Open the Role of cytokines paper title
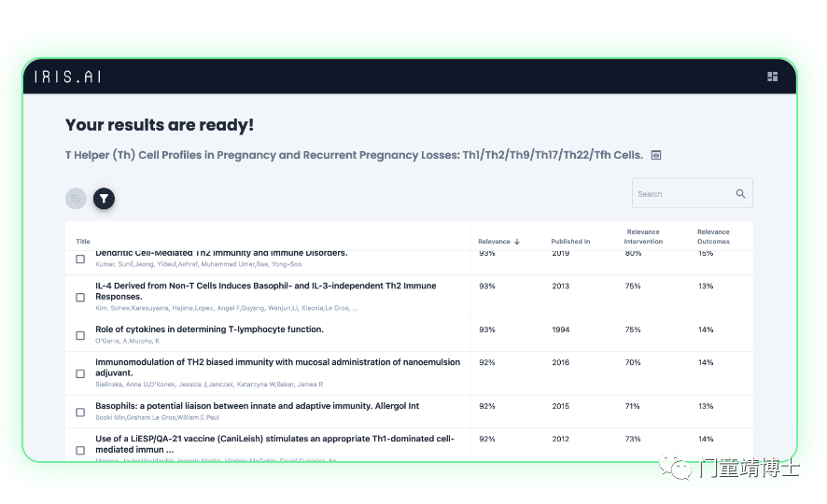Viewport: 827px width, 504px height. (x=209, y=329)
